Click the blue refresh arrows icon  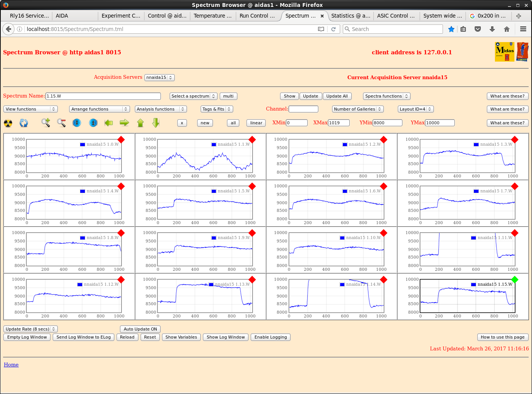[x=24, y=123]
